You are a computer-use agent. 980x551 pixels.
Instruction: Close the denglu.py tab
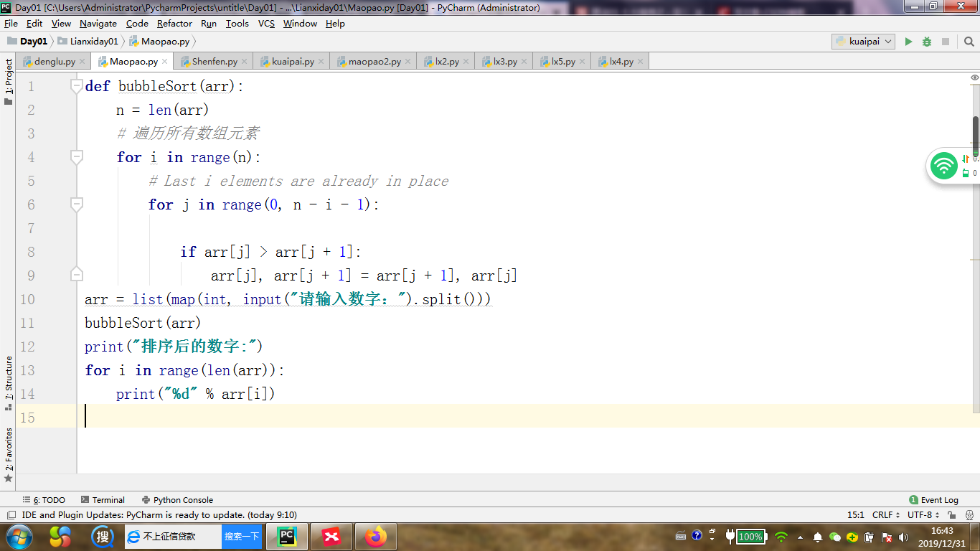pyautogui.click(x=83, y=62)
